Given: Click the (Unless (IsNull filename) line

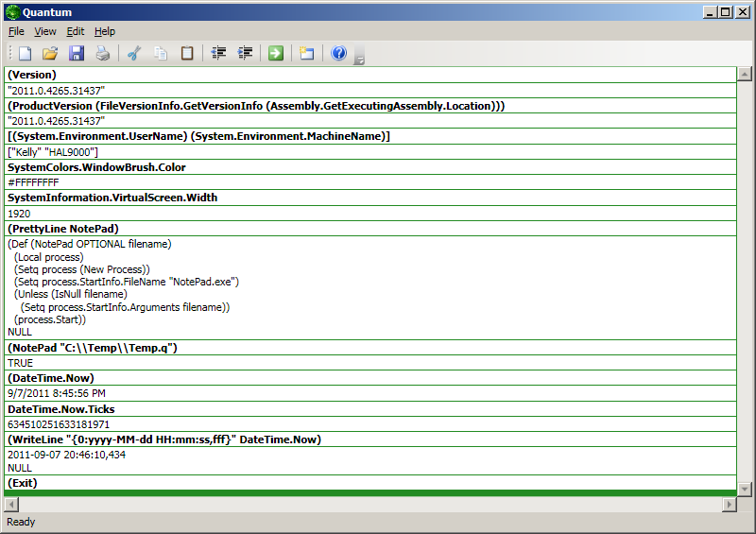Looking at the screenshot, I should click(70, 294).
